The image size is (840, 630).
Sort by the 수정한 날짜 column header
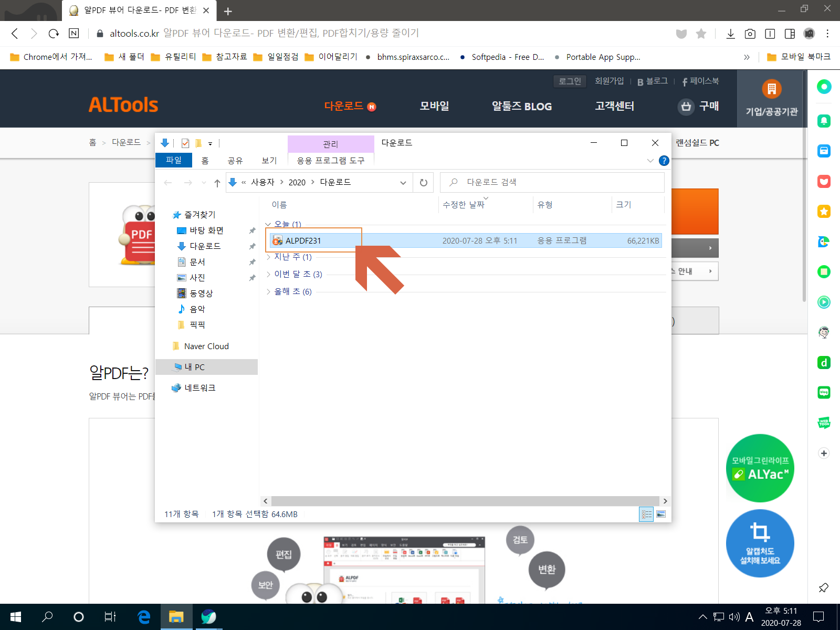point(486,205)
